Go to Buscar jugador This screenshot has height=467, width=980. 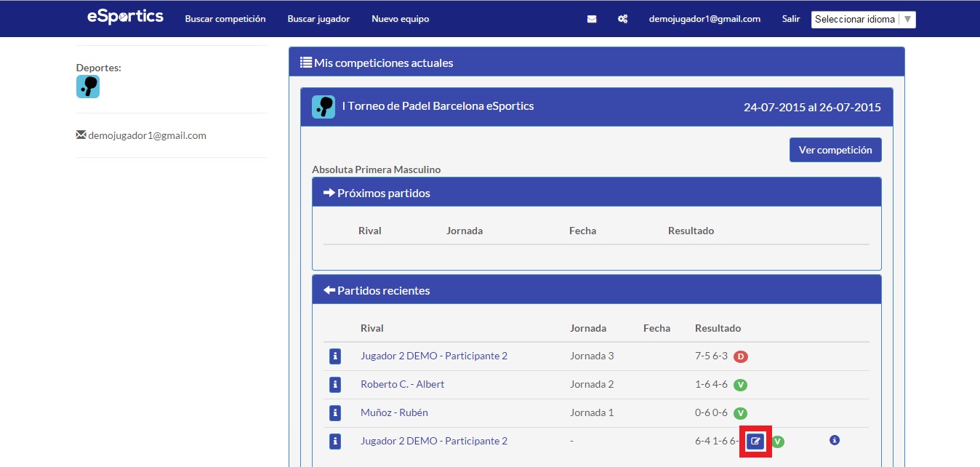(318, 19)
